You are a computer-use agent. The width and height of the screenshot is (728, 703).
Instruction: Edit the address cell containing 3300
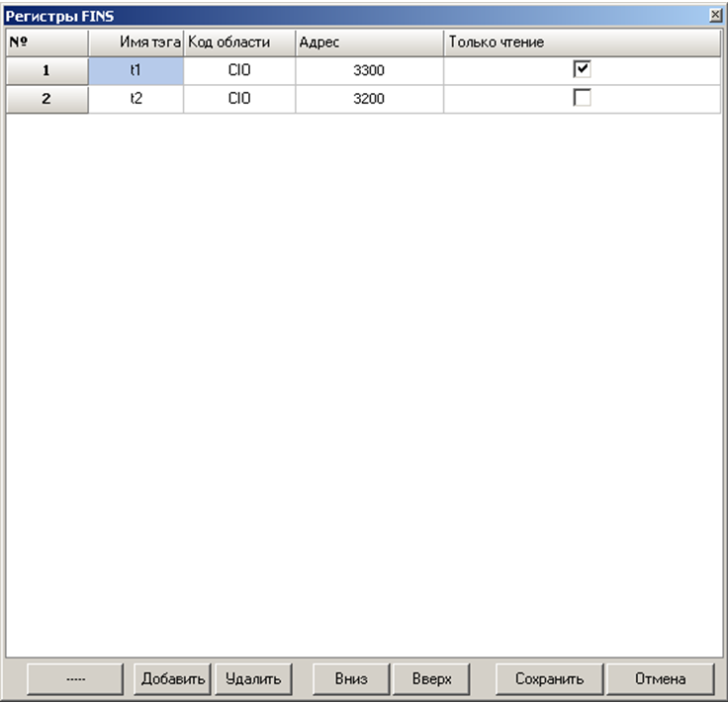(368, 71)
